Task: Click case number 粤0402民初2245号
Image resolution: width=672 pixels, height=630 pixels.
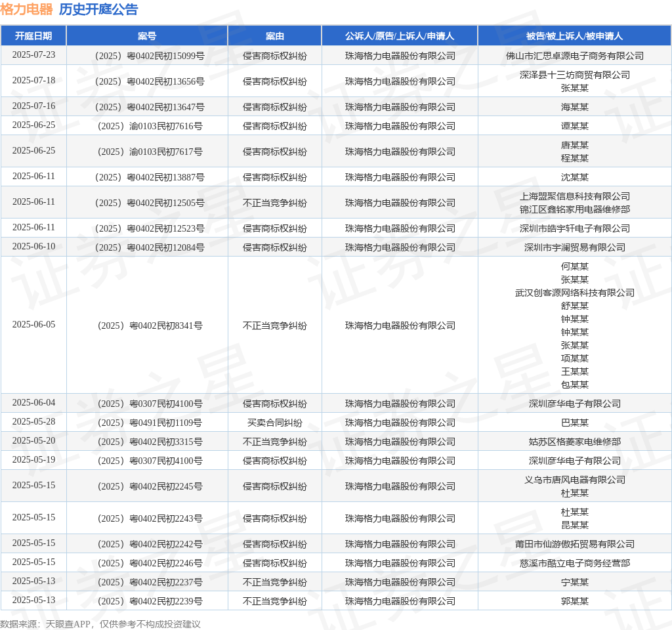Action: pyautogui.click(x=150, y=486)
